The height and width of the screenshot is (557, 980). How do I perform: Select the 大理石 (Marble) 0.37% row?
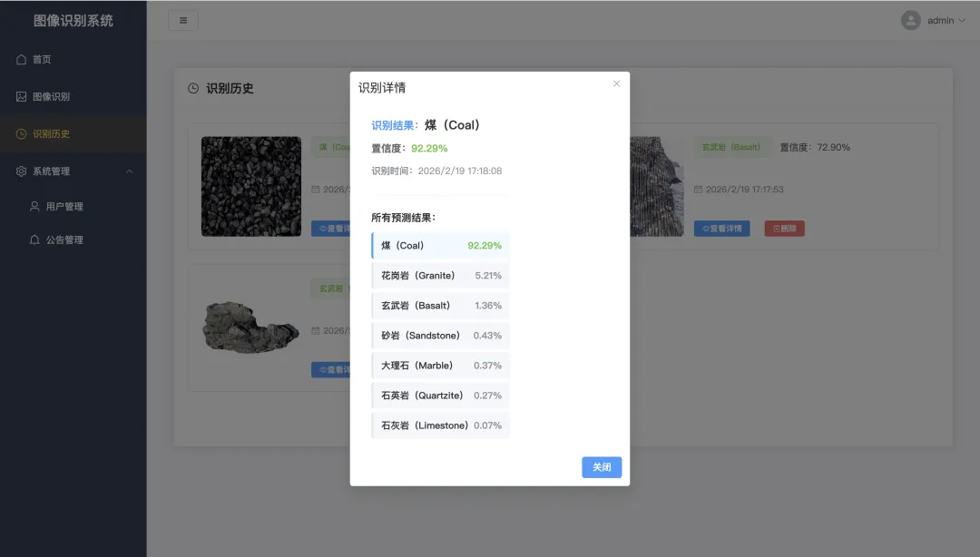pos(441,366)
